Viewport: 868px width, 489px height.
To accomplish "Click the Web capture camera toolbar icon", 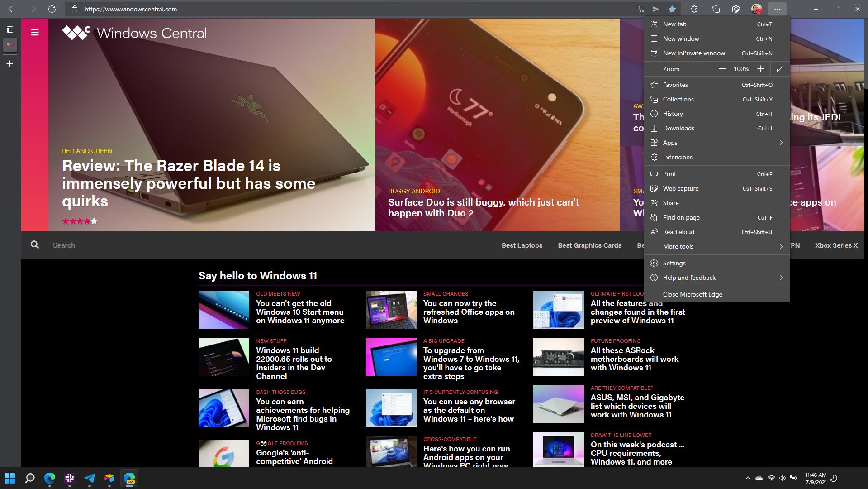I will (736, 9).
